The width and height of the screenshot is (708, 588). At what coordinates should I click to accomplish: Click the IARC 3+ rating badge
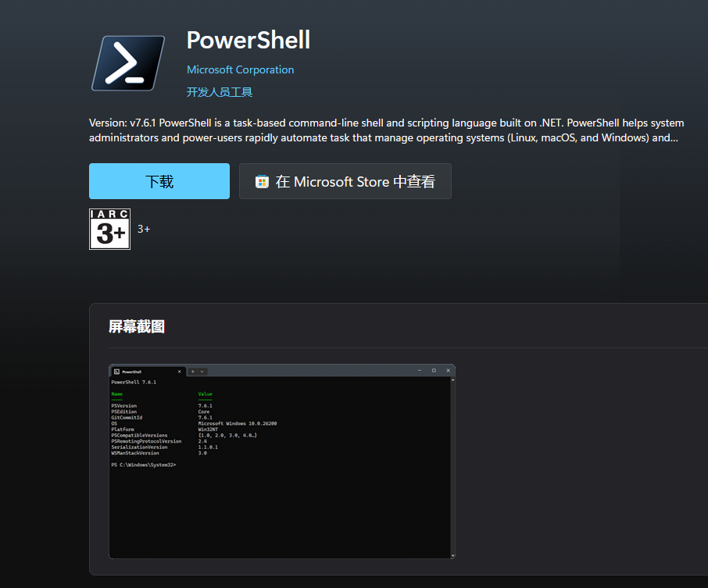[109, 229]
